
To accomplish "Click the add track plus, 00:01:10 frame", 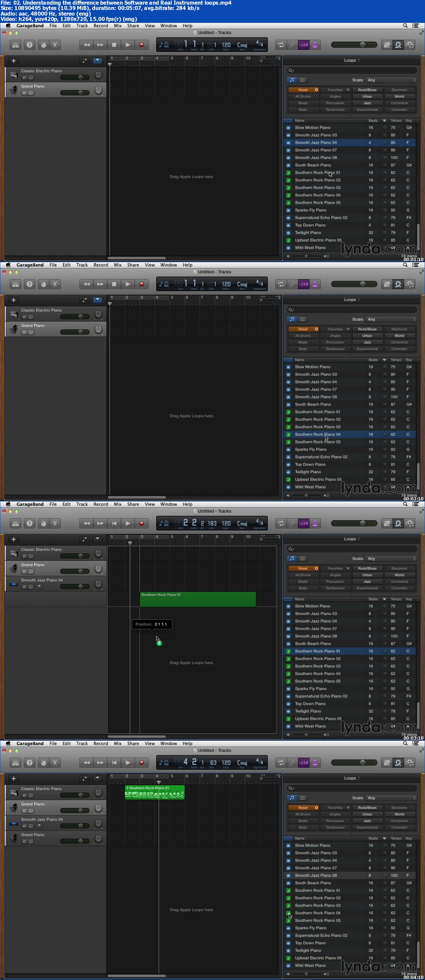I will (x=14, y=61).
